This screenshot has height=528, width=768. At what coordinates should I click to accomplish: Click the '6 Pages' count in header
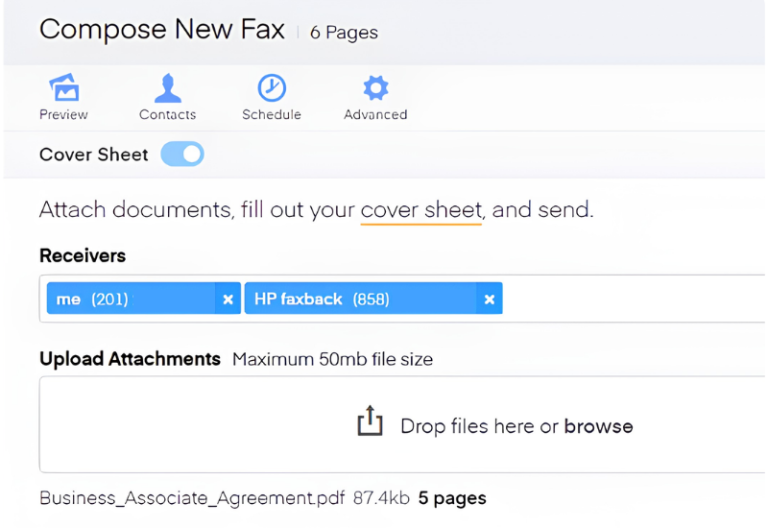[x=344, y=33]
